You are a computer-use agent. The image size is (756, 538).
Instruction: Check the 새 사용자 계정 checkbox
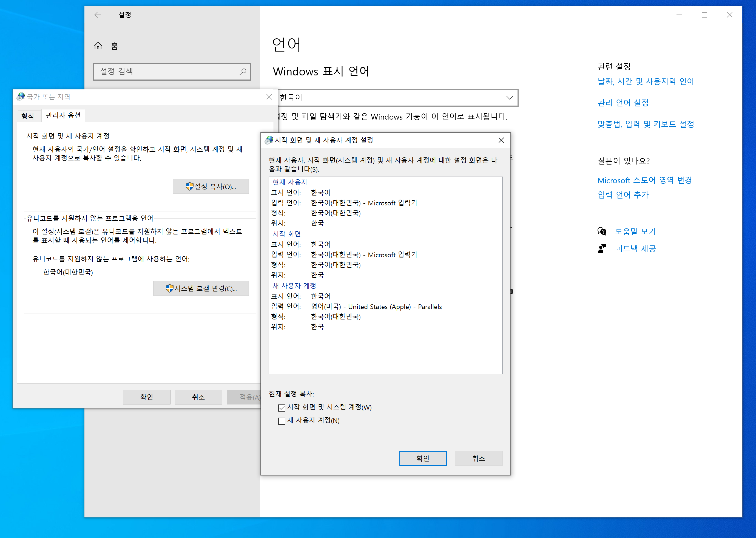(282, 421)
